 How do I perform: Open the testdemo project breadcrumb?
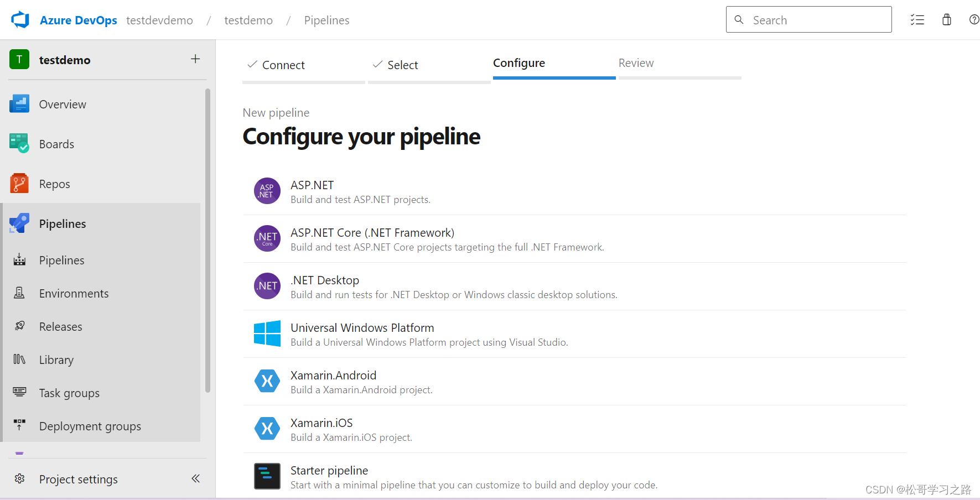click(x=248, y=20)
